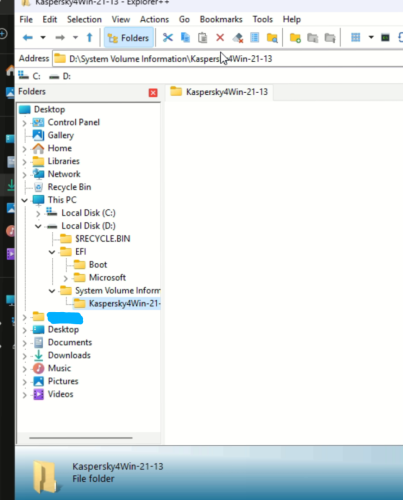Open the Selection menu
Image resolution: width=403 pixels, height=500 pixels.
pyautogui.click(x=84, y=20)
